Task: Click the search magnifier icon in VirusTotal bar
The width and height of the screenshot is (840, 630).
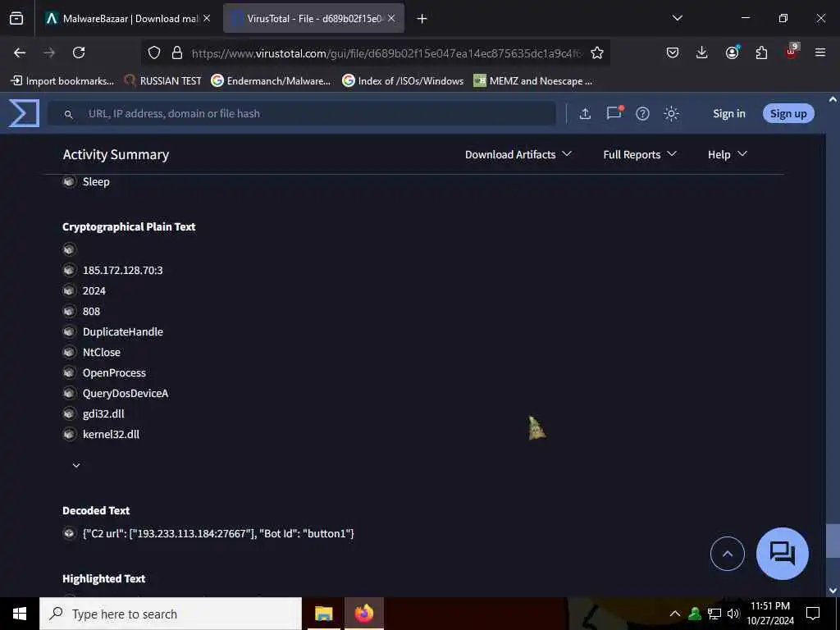Action: click(x=68, y=114)
